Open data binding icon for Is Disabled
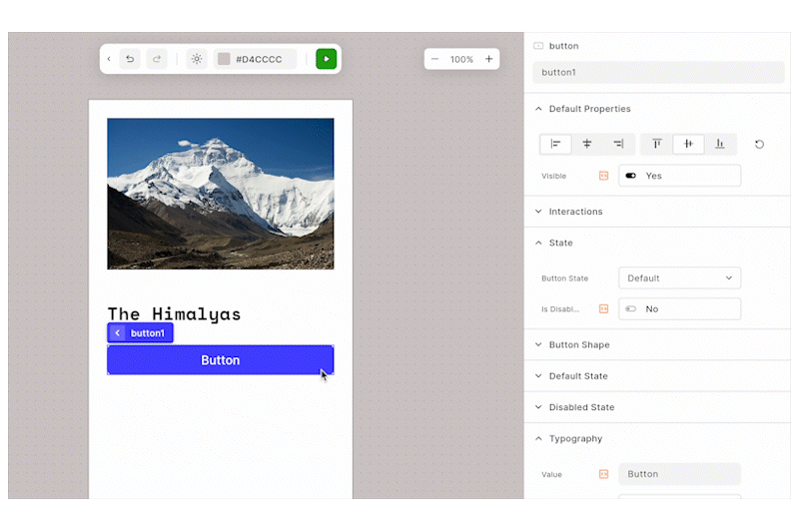Screen dimensions: 799x532 pyautogui.click(x=604, y=309)
